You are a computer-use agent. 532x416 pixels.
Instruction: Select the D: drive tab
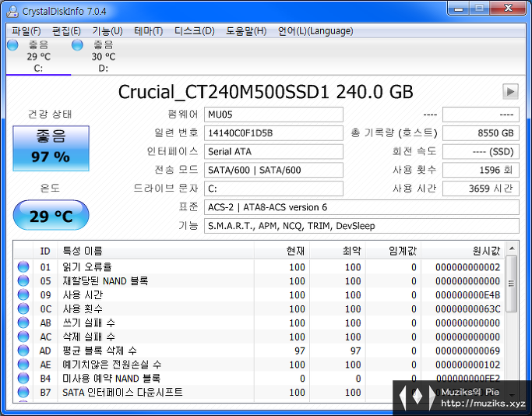[103, 56]
